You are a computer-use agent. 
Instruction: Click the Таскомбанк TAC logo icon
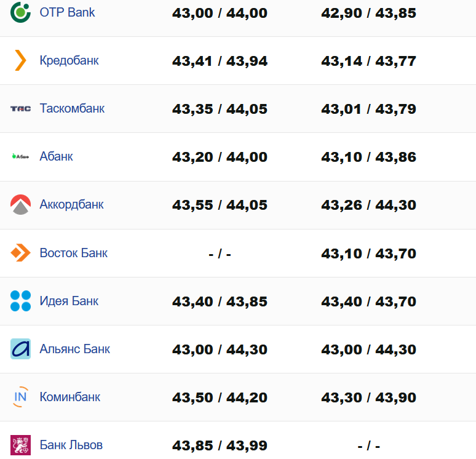20,109
